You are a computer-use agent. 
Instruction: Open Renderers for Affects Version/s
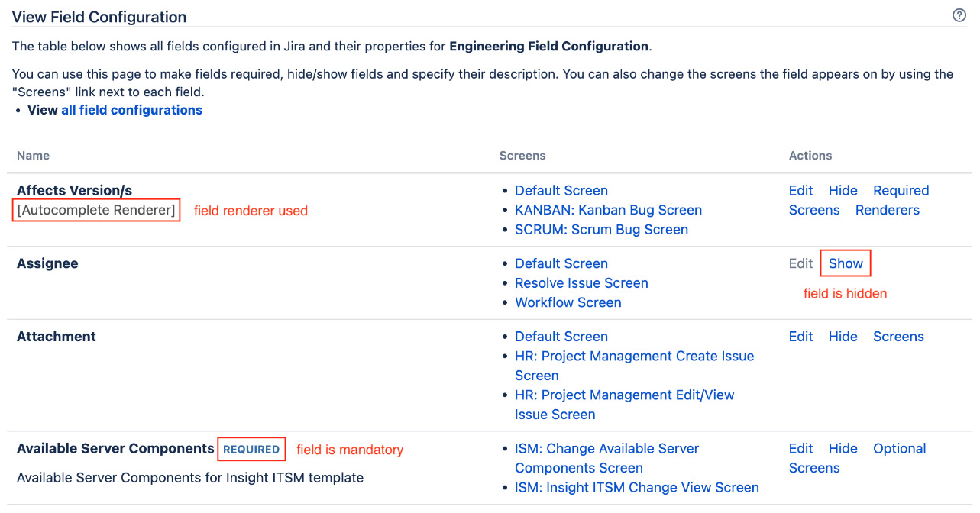click(x=887, y=210)
